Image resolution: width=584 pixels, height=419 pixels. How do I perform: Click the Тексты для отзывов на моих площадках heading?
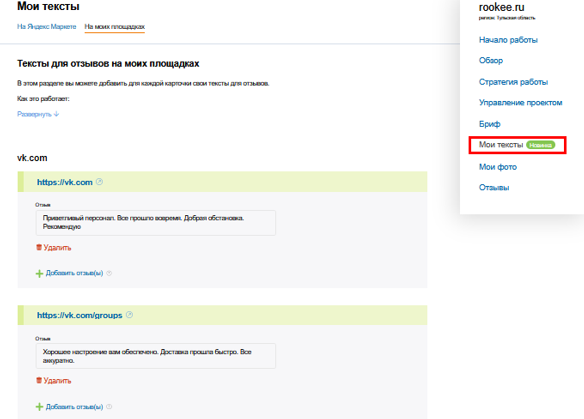[x=108, y=64]
